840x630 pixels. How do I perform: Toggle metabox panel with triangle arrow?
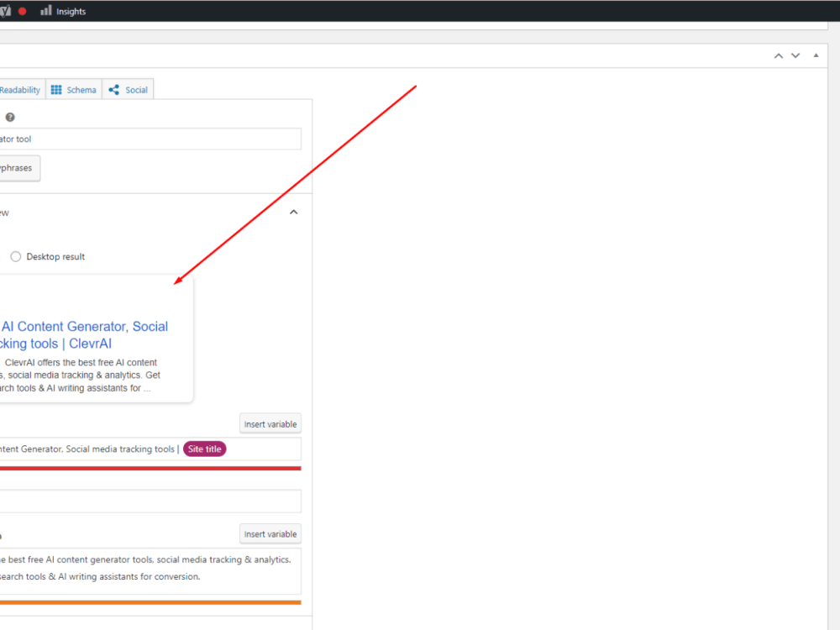coord(816,55)
